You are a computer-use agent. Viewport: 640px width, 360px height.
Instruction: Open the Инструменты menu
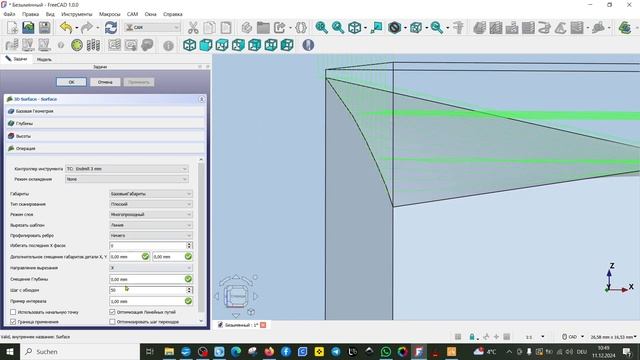(x=77, y=14)
